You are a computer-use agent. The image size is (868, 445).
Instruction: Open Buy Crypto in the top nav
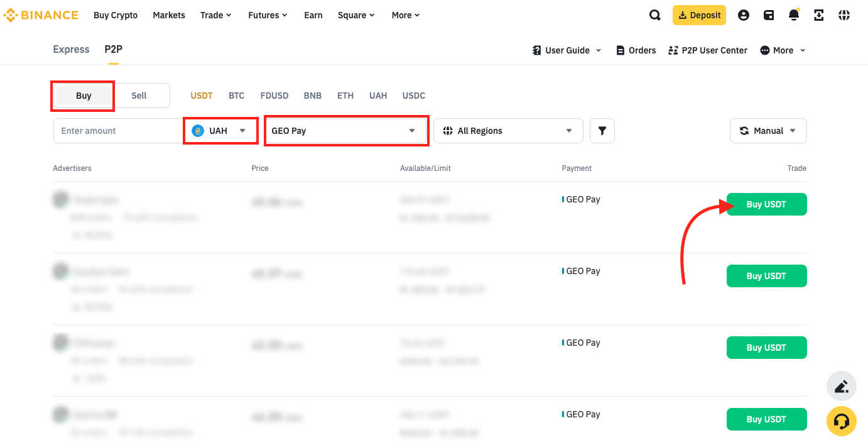(x=116, y=15)
